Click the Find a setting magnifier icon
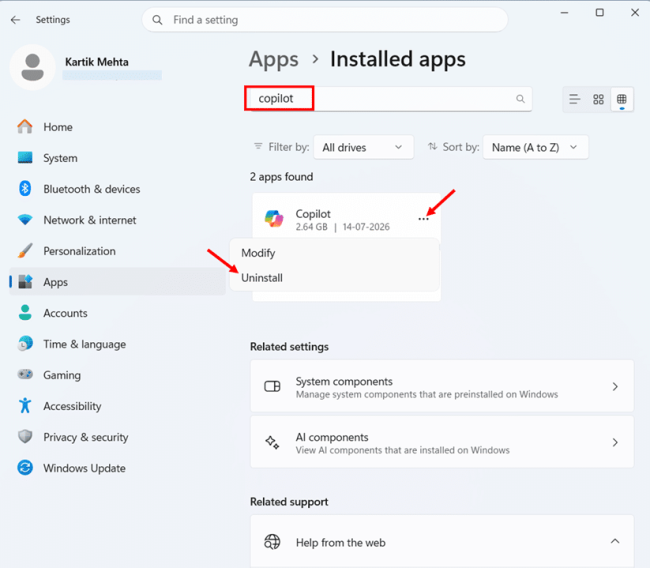The height and width of the screenshot is (568, 650). (157, 20)
